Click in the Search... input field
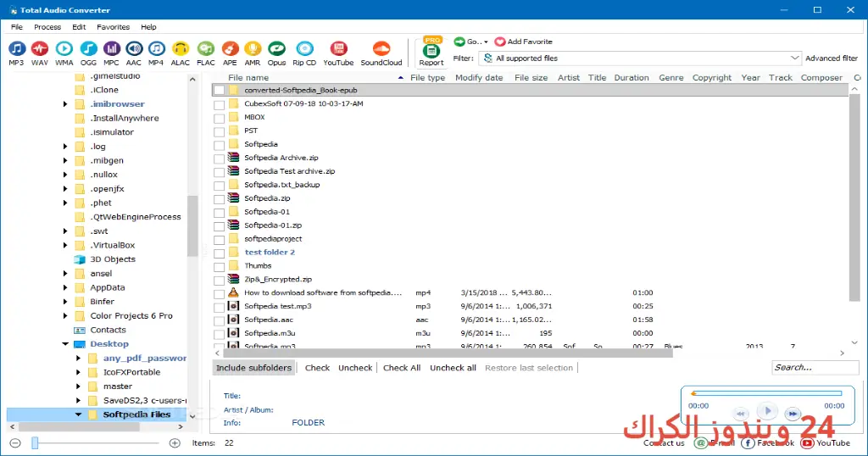Image resolution: width=868 pixels, height=456 pixels. click(x=815, y=368)
